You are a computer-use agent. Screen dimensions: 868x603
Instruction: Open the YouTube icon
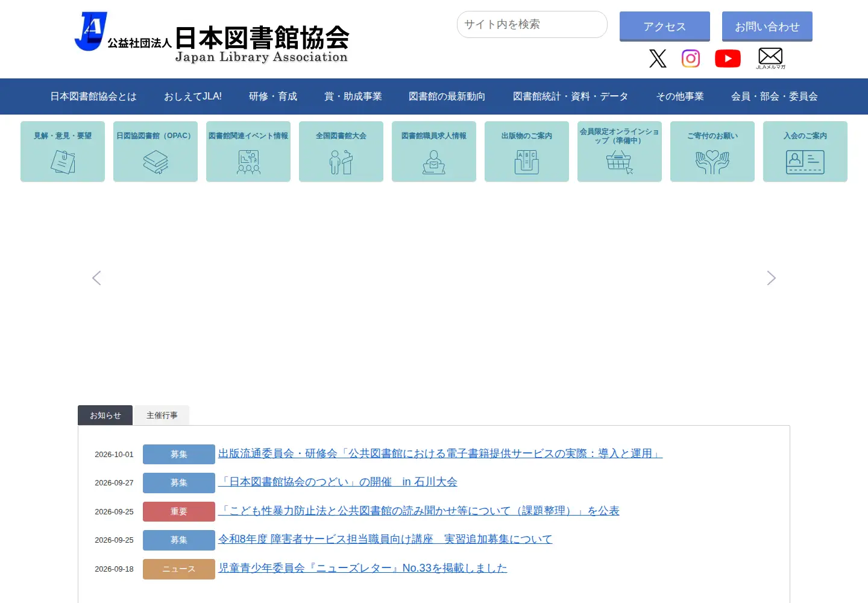728,58
